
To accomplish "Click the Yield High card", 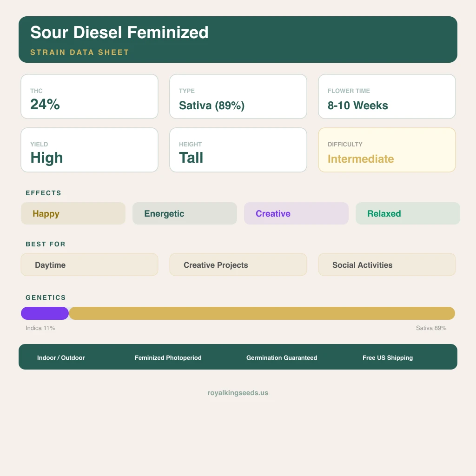I will 89,150.
